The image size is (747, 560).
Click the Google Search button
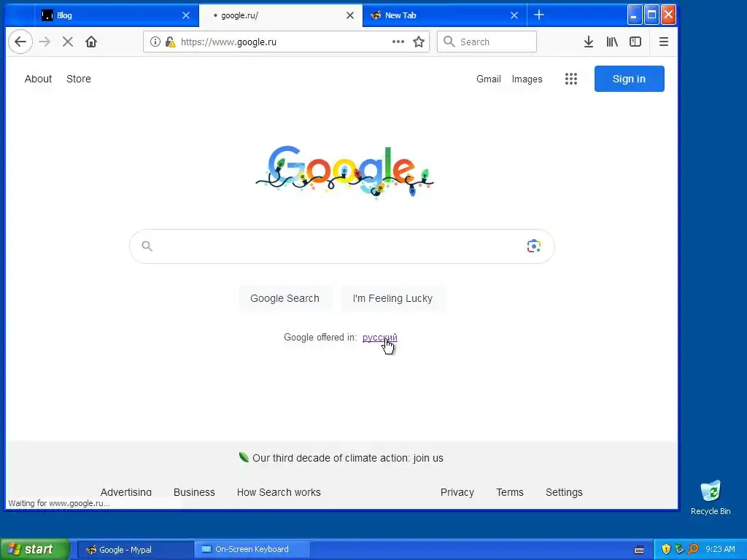(285, 298)
